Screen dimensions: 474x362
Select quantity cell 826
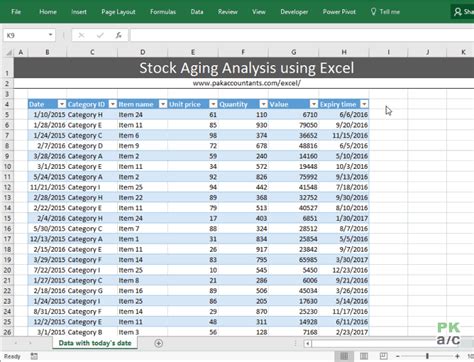click(243, 177)
